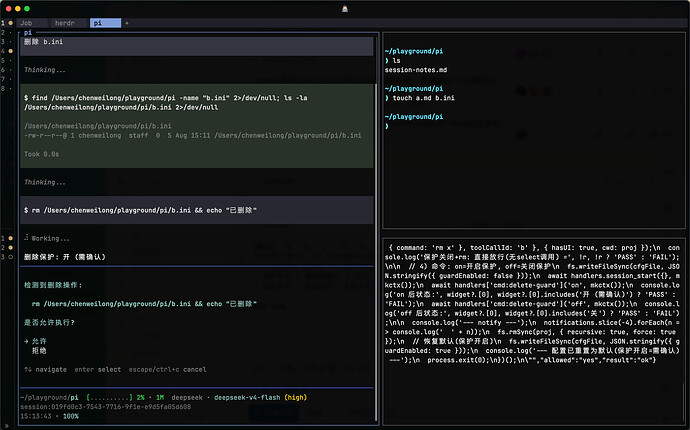Image resolution: width=690 pixels, height=430 pixels.
Task: Click the 'touch a.md b.ini' command
Action: pos(423,98)
